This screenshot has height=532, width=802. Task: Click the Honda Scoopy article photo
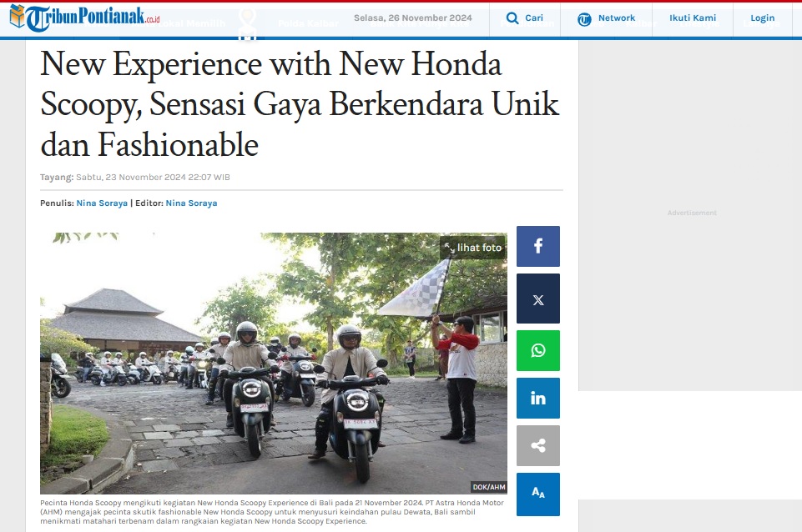point(274,364)
